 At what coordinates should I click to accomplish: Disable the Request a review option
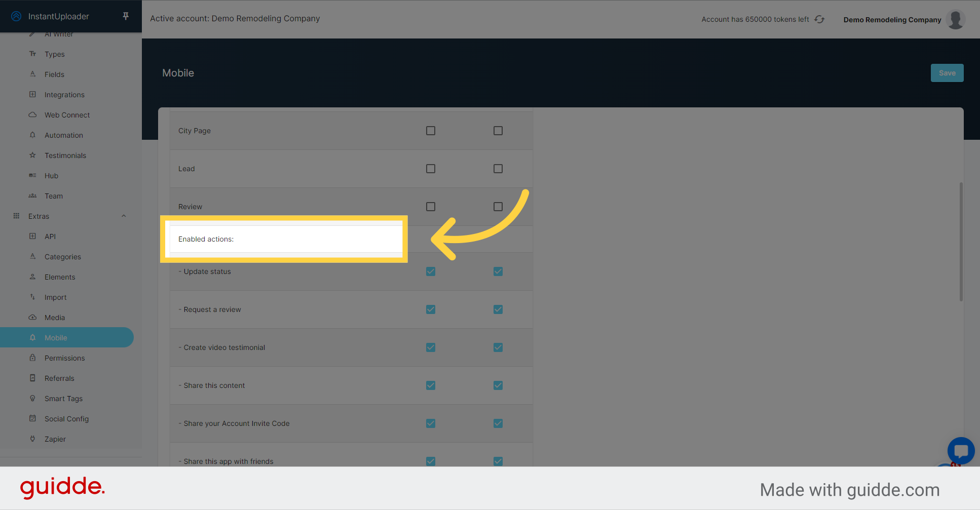pyautogui.click(x=430, y=309)
